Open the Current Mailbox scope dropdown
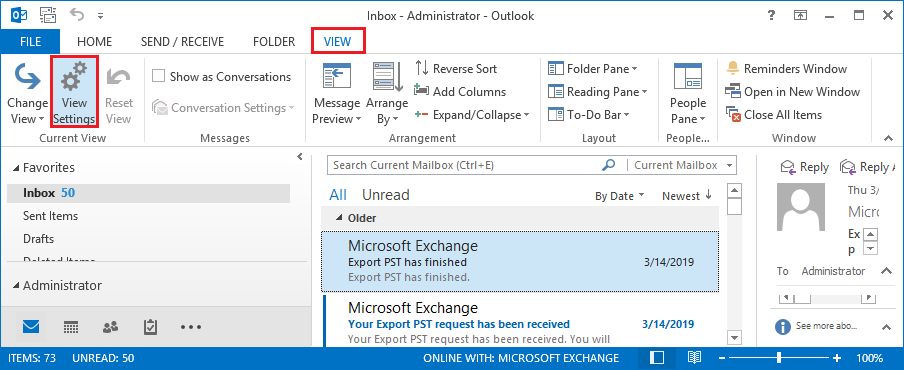The height and width of the screenshot is (370, 904). tap(683, 165)
